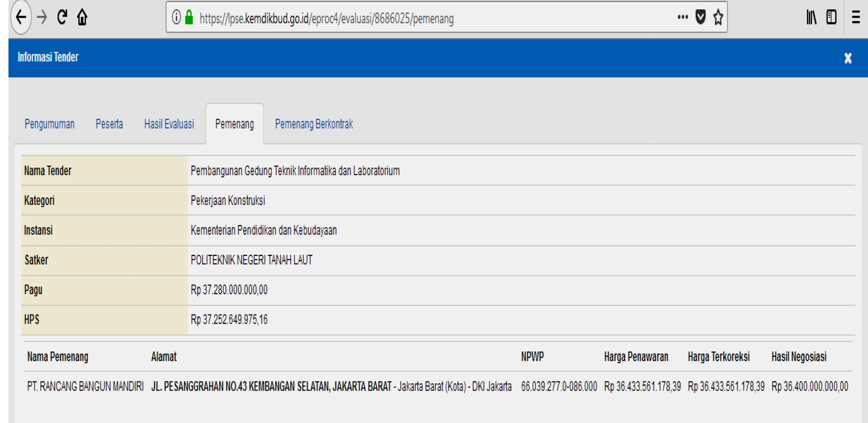Click the Kategori label
The width and height of the screenshot is (868, 423).
pyautogui.click(x=39, y=200)
